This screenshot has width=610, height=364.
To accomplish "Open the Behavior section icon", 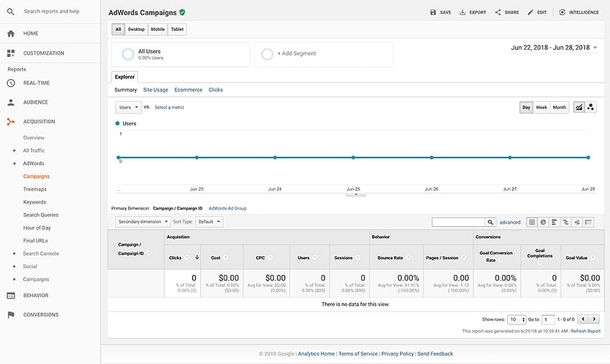I will click(x=11, y=296).
